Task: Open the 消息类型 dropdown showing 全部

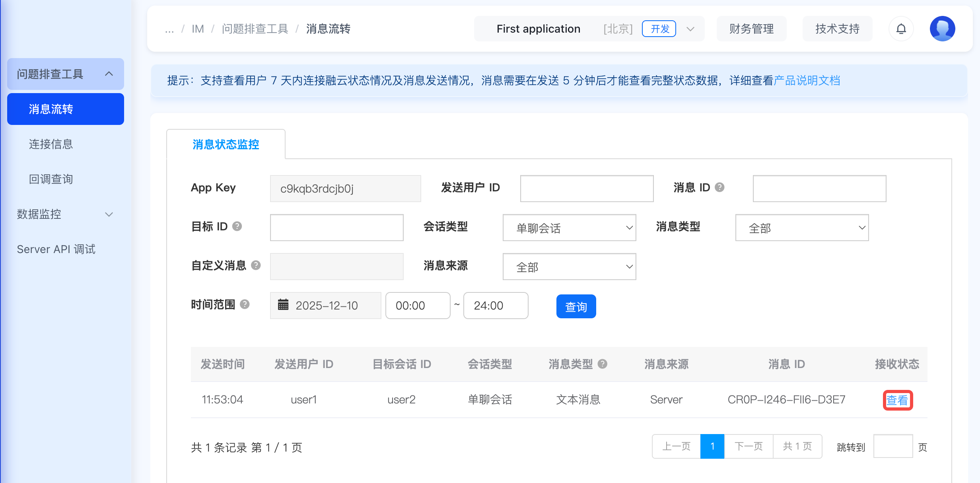Action: tap(801, 228)
